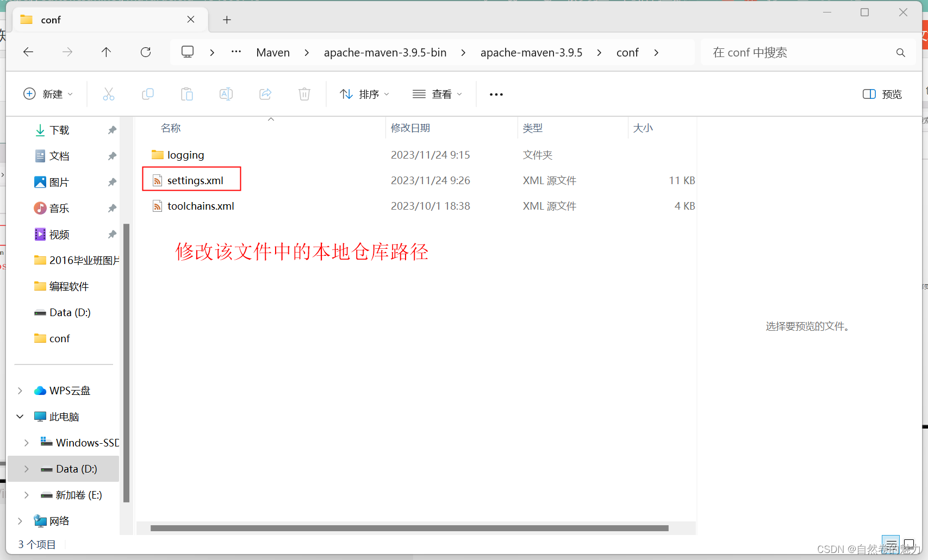The width and height of the screenshot is (928, 560).
Task: Click pin icon next to 视频
Action: (x=112, y=234)
